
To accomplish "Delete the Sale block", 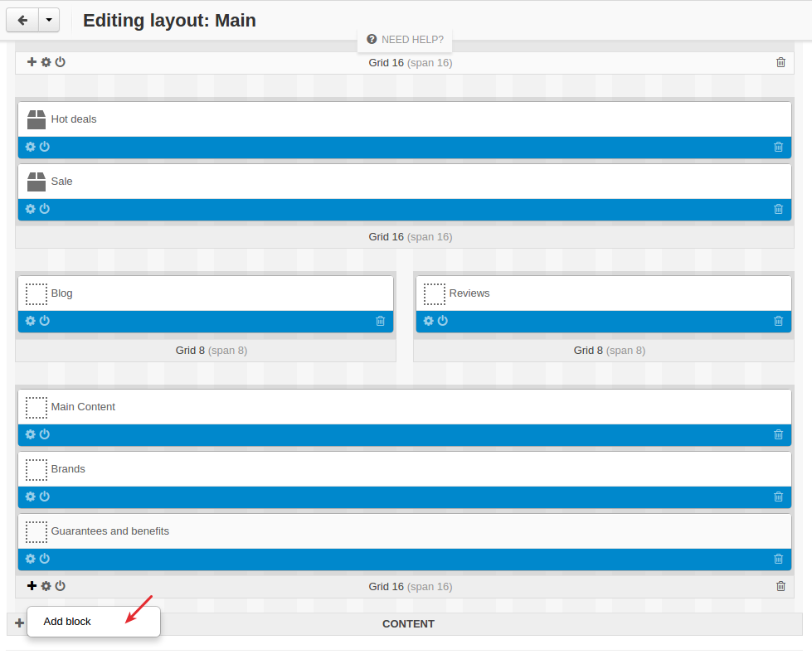I will click(778, 209).
